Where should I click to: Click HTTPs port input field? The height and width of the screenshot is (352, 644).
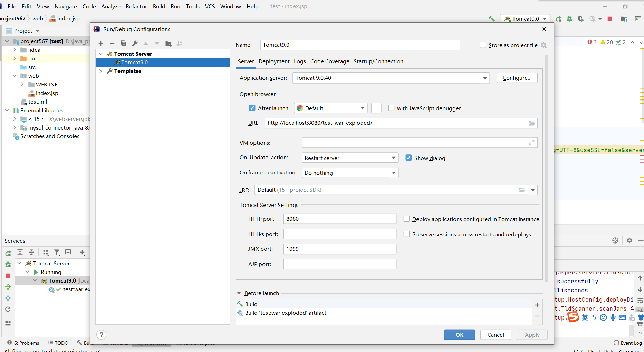pos(340,234)
